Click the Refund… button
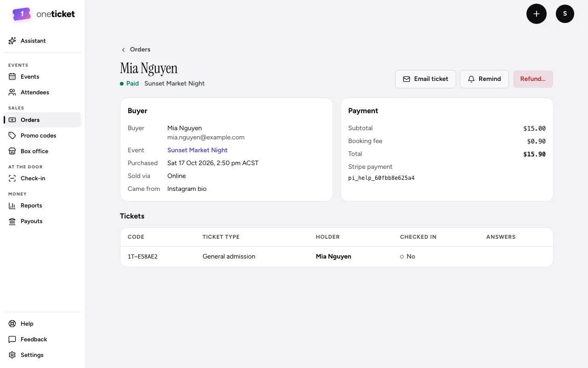This screenshot has height=368, width=588. [x=533, y=79]
